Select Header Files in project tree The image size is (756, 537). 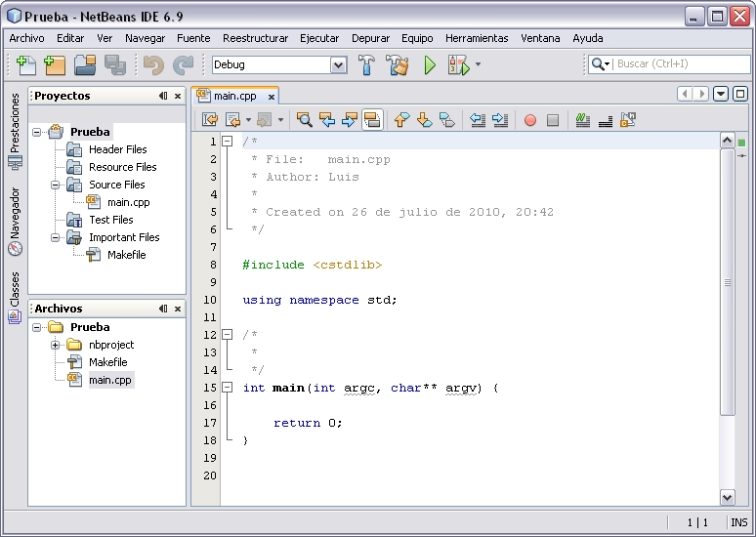pyautogui.click(x=117, y=149)
